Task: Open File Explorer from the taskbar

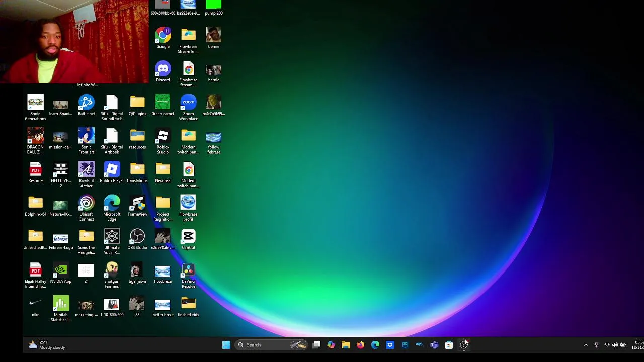Action: tap(346, 345)
